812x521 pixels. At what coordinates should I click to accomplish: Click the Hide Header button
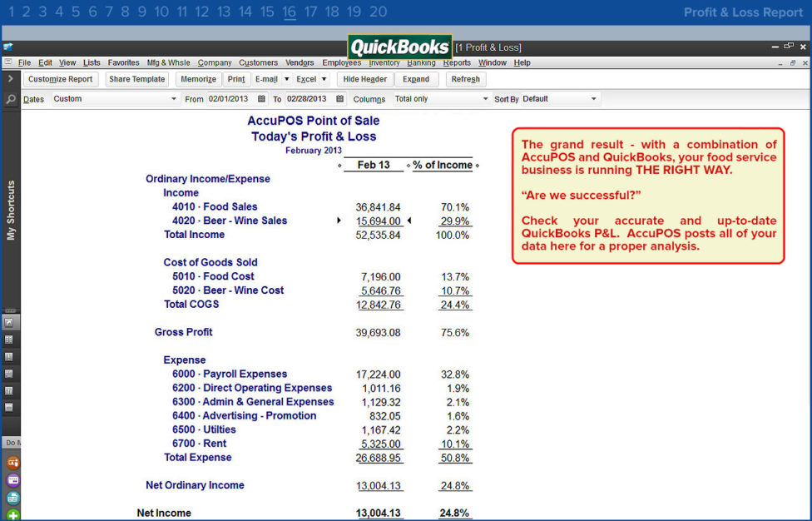coord(364,79)
